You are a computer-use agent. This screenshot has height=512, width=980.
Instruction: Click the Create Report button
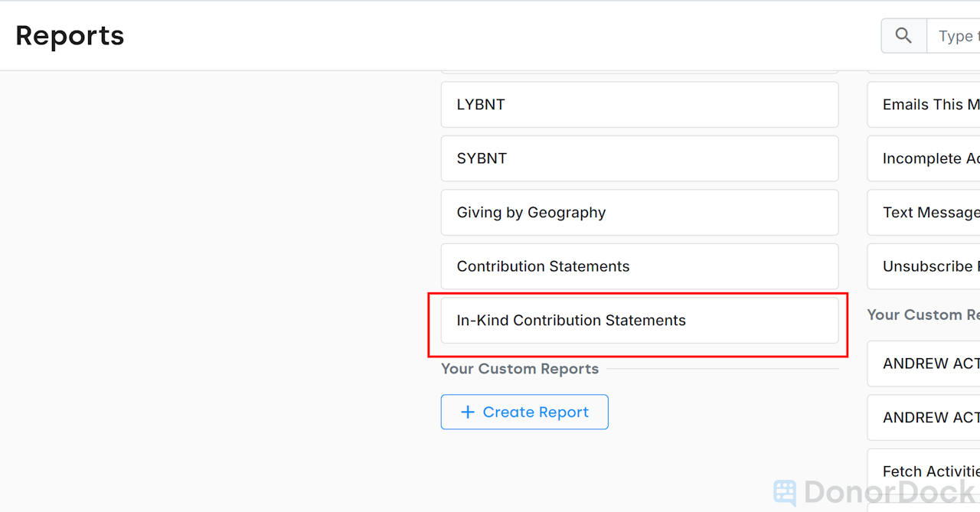[524, 412]
